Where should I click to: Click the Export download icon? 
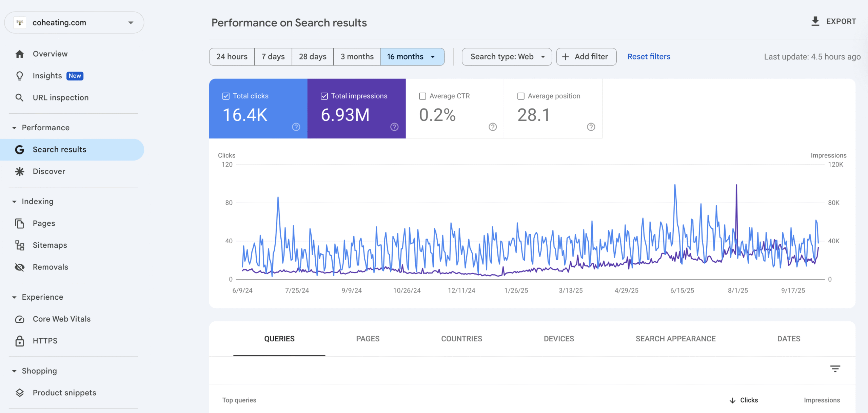pos(815,21)
